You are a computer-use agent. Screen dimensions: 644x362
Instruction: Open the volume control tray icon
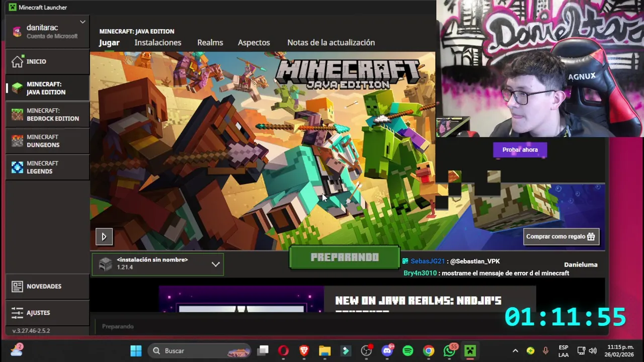tap(593, 351)
